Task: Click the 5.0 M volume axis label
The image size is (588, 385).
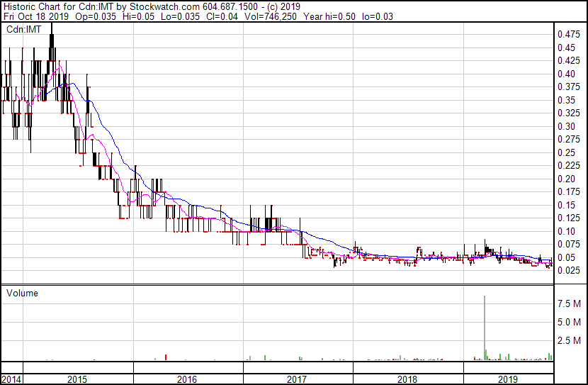Action: pyautogui.click(x=569, y=322)
